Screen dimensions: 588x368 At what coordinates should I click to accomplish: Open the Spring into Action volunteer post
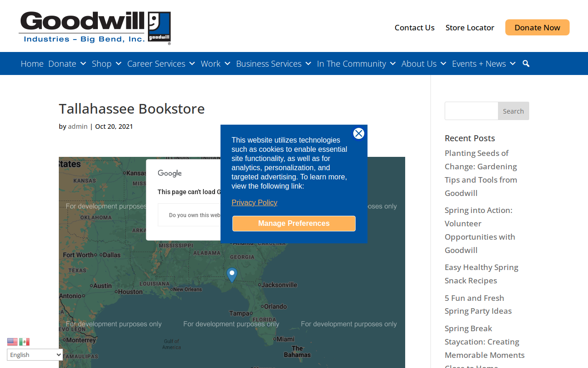tap(480, 230)
